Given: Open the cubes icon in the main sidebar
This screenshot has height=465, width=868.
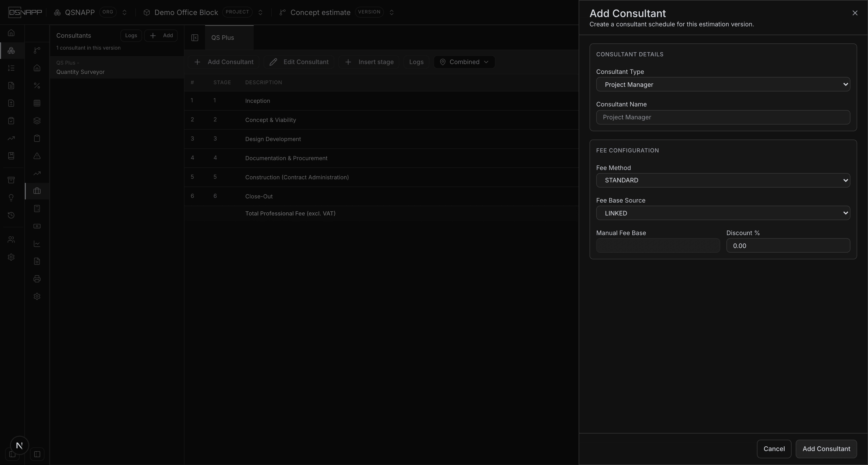Looking at the screenshot, I should (11, 51).
